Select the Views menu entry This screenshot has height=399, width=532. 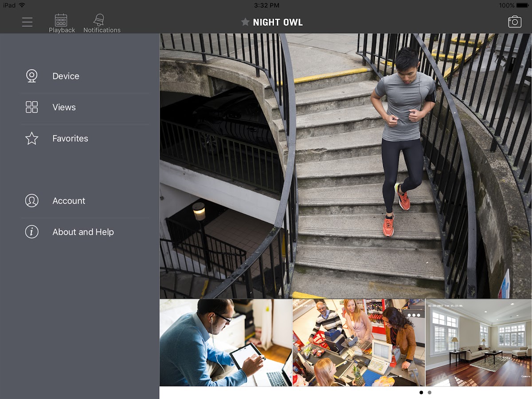[x=64, y=107]
